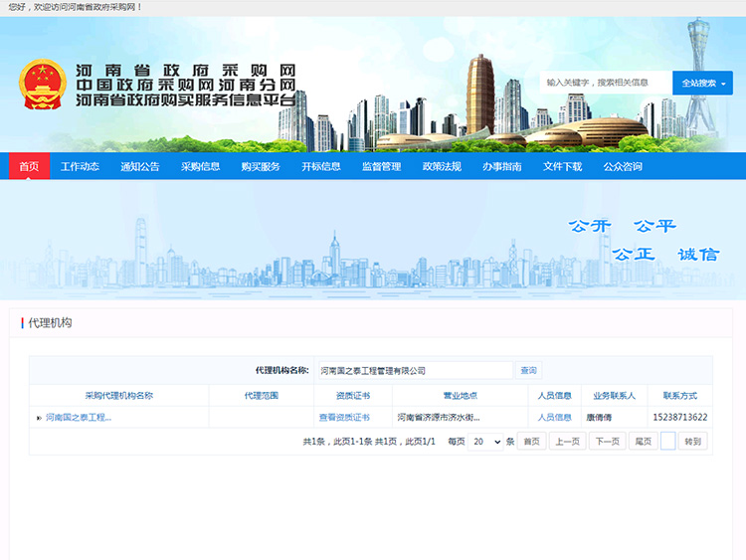
Task: Open the 人员信息 link in the result row
Action: (x=554, y=418)
